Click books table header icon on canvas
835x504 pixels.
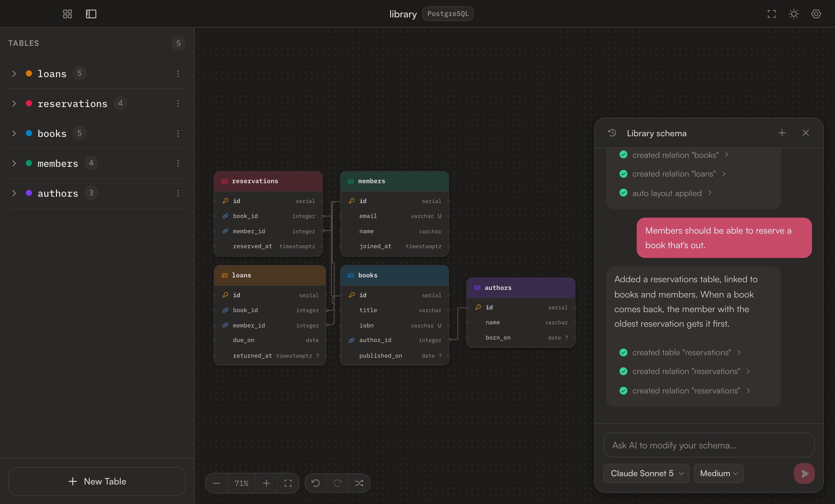[x=351, y=275]
